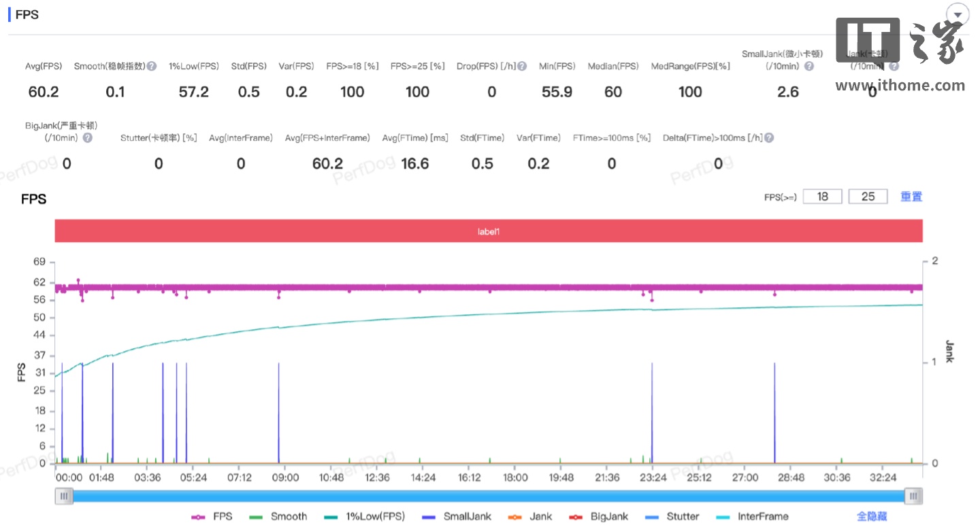Toggle InterFrame series in legend

pyautogui.click(x=753, y=517)
